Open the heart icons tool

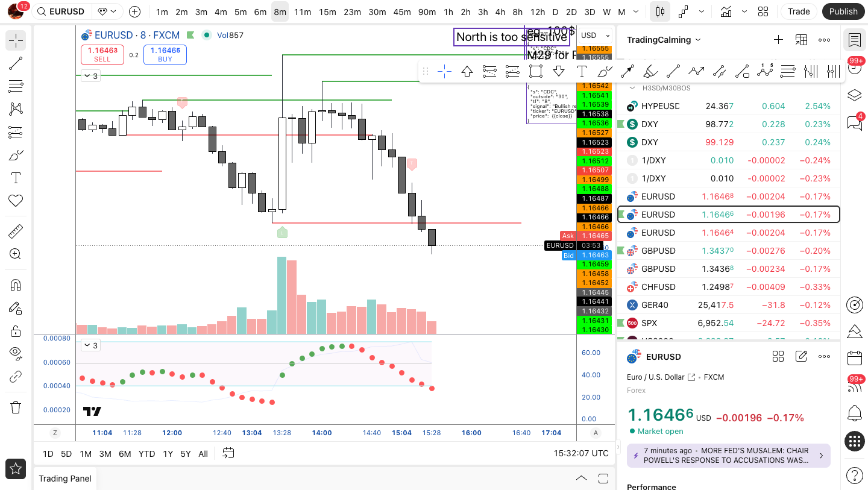tap(16, 201)
